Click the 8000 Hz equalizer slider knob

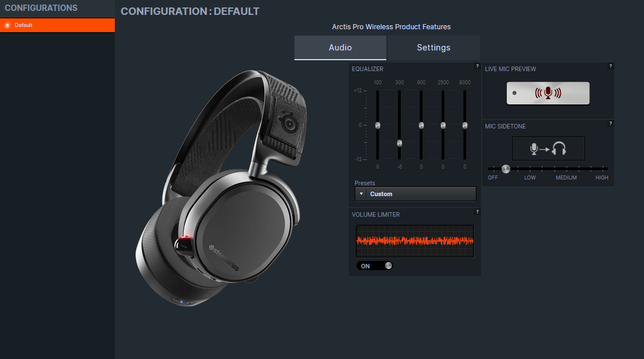[465, 125]
